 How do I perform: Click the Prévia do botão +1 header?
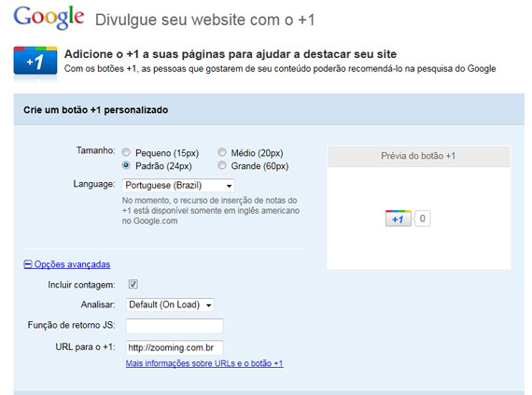pos(418,156)
